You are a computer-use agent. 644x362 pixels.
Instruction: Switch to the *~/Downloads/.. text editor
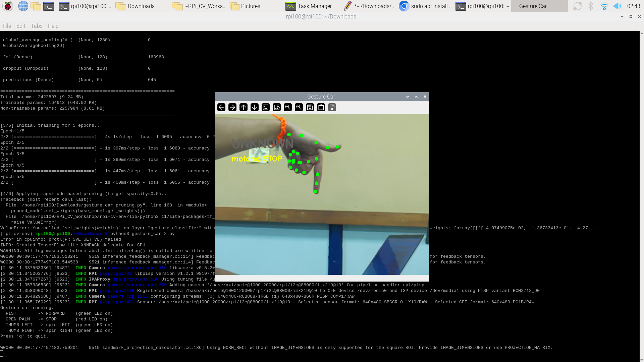[x=368, y=6]
